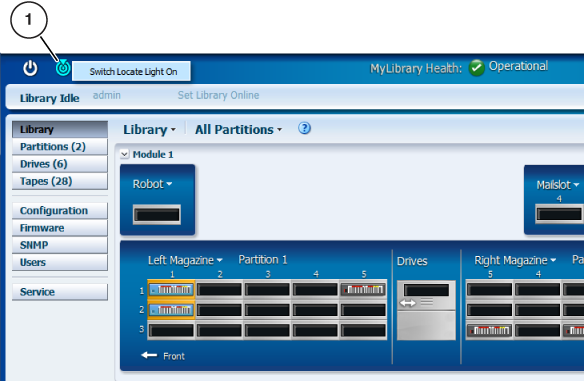Click the Library Idle status text

coord(50,98)
